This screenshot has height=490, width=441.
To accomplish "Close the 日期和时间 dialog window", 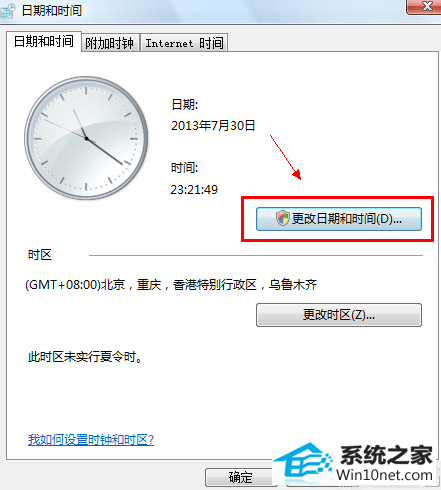I will (425, 7).
